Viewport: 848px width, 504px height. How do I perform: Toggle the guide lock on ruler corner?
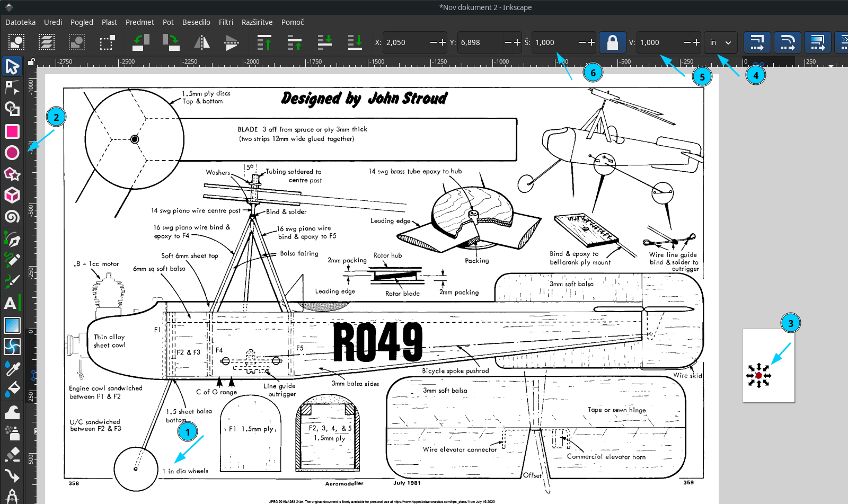click(x=32, y=61)
